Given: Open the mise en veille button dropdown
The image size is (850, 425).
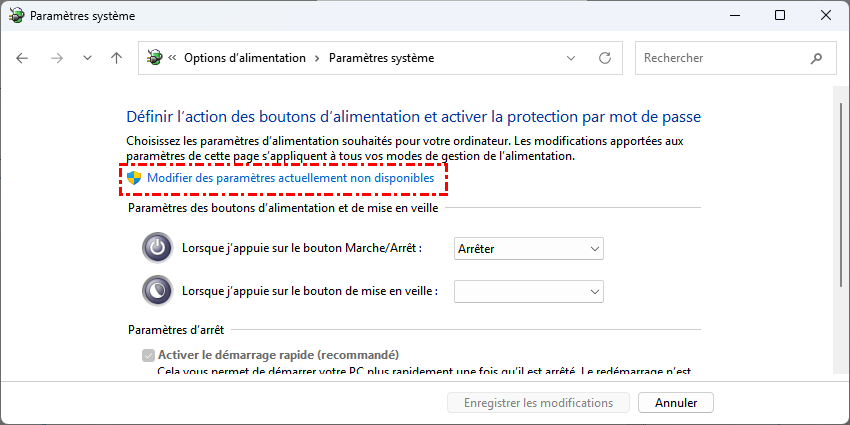Looking at the screenshot, I should [x=528, y=291].
